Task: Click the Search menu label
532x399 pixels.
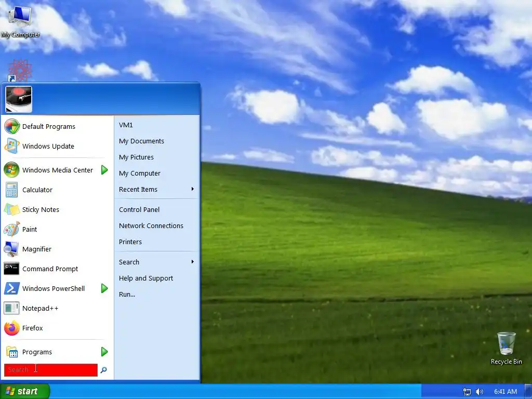Action: coord(129,262)
